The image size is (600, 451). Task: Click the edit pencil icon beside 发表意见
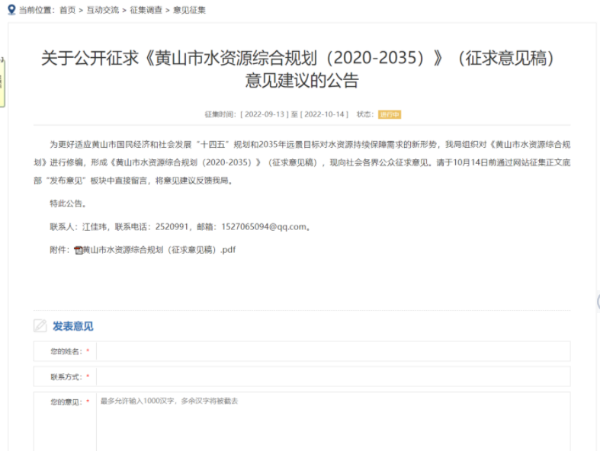(x=40, y=325)
